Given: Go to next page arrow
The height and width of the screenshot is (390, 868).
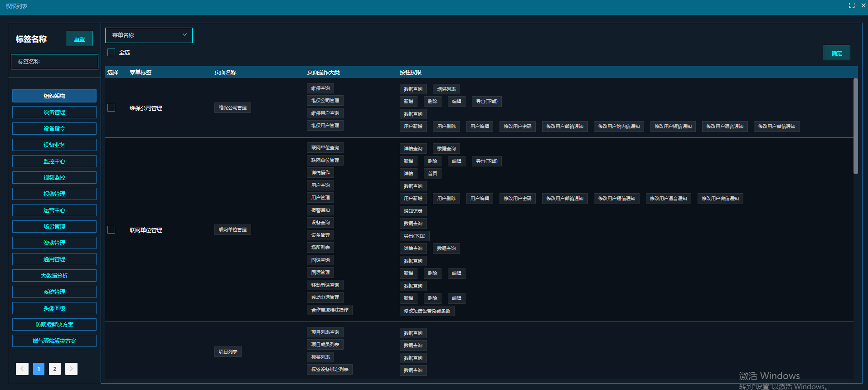Looking at the screenshot, I should click(x=71, y=369).
